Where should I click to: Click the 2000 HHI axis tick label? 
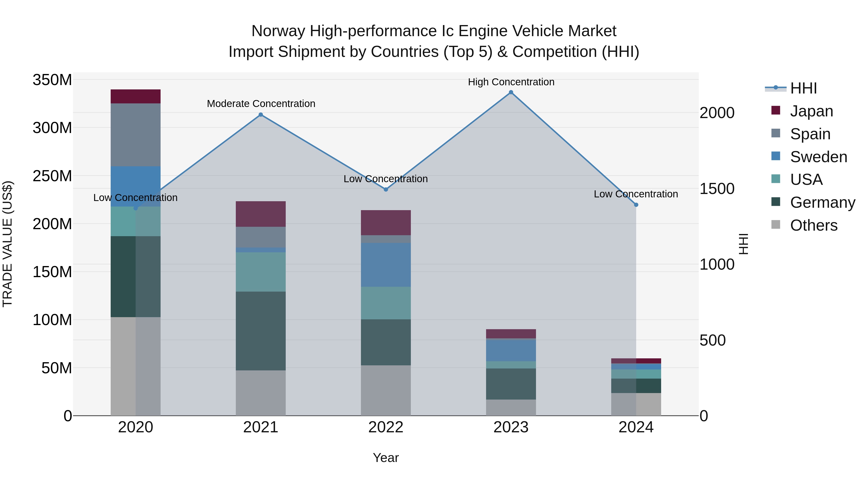pos(717,113)
